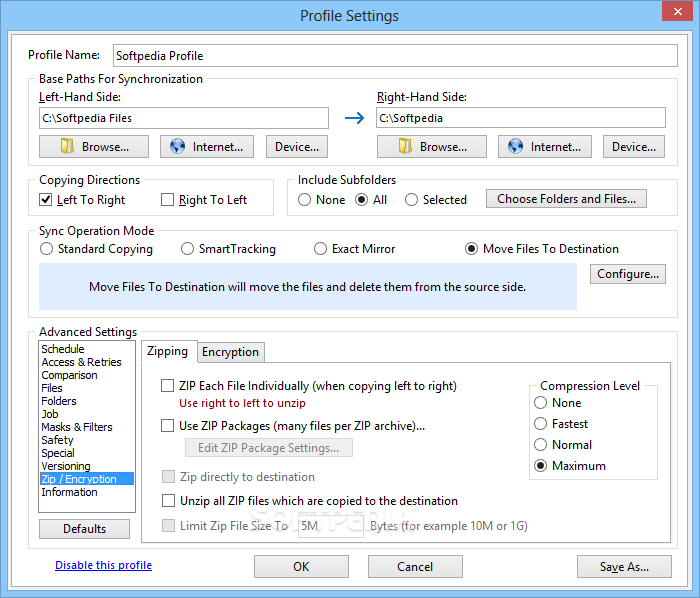Click Disable this profile link

click(x=104, y=565)
